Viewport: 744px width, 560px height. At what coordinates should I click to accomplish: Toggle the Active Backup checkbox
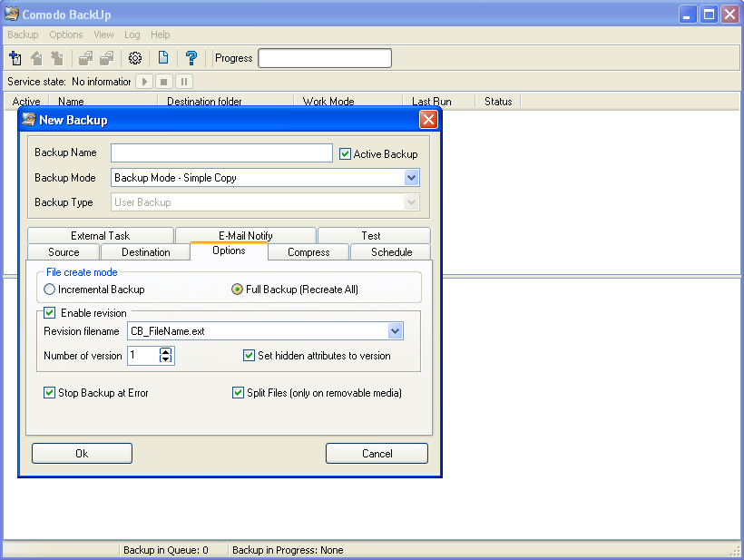(345, 153)
